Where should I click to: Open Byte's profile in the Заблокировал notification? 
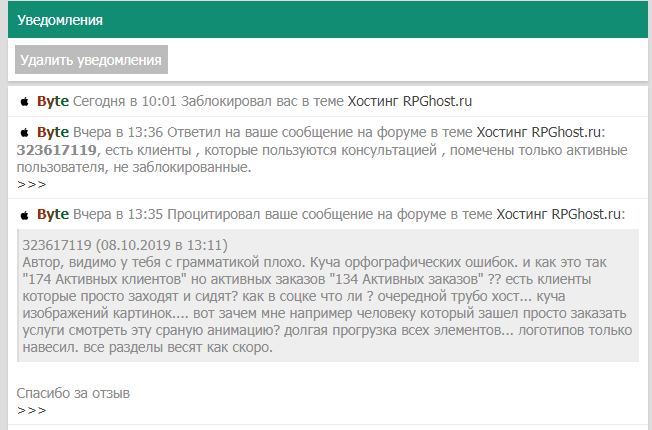pyautogui.click(x=53, y=101)
